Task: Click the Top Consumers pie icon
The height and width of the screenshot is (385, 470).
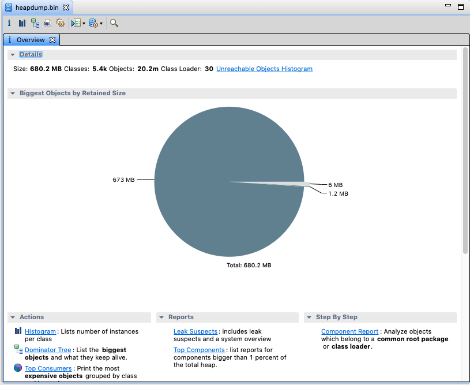Action: (x=18, y=368)
